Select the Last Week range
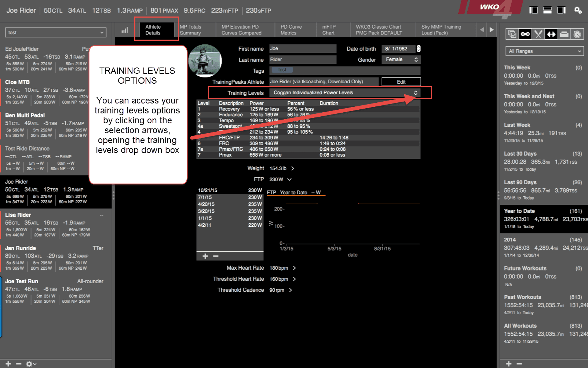 tap(543, 132)
